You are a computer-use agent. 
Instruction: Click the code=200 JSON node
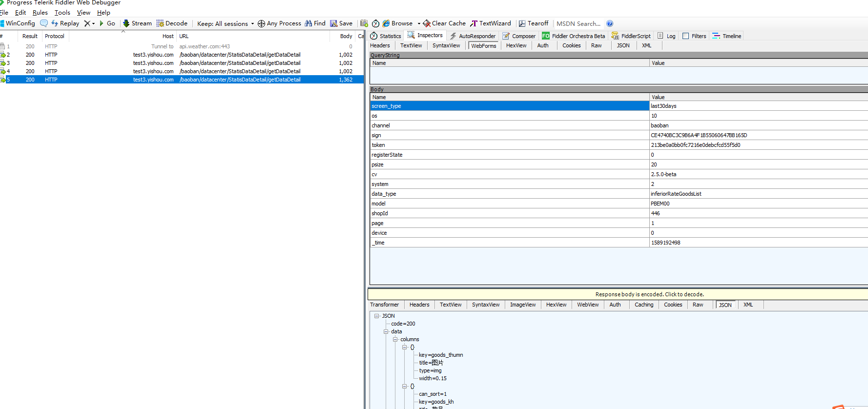point(403,324)
